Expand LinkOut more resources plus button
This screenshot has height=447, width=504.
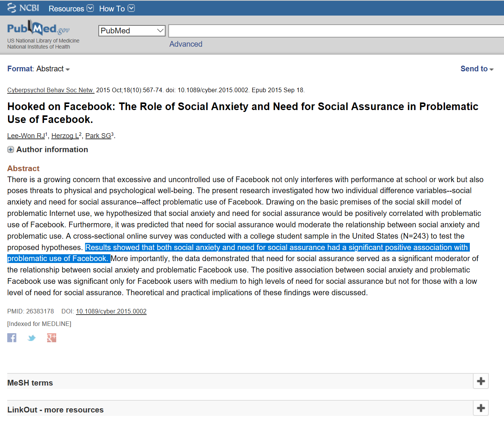480,408
